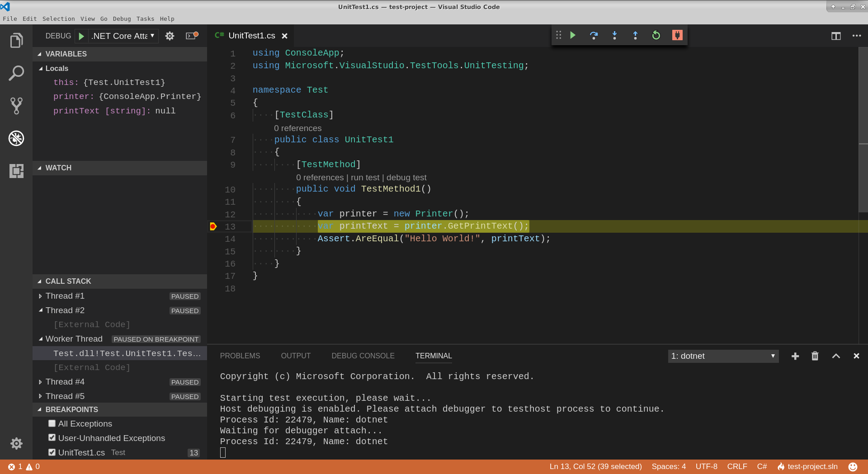The height and width of the screenshot is (474, 868).
Task: Click the 'debug test' code lens link
Action: point(406,178)
